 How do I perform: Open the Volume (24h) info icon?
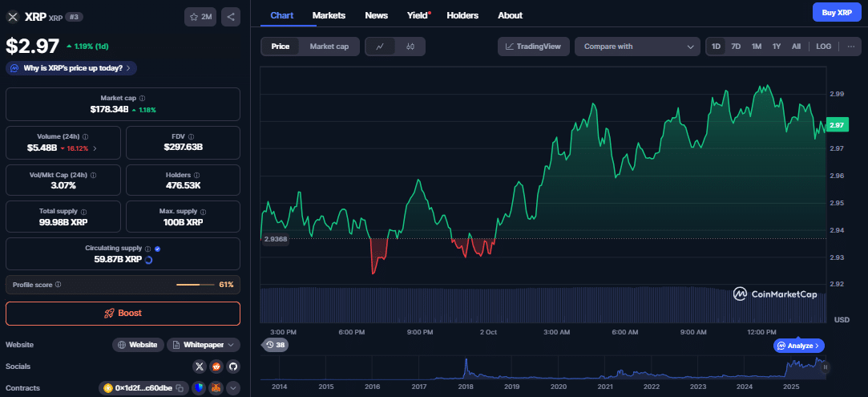[86, 136]
